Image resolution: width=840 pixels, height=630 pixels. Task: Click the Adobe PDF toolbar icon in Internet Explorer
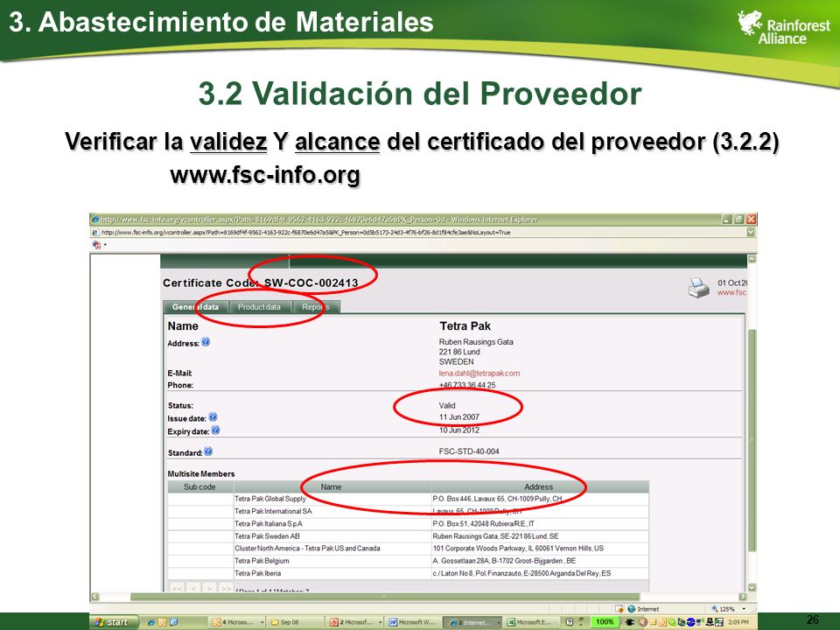coord(97,245)
